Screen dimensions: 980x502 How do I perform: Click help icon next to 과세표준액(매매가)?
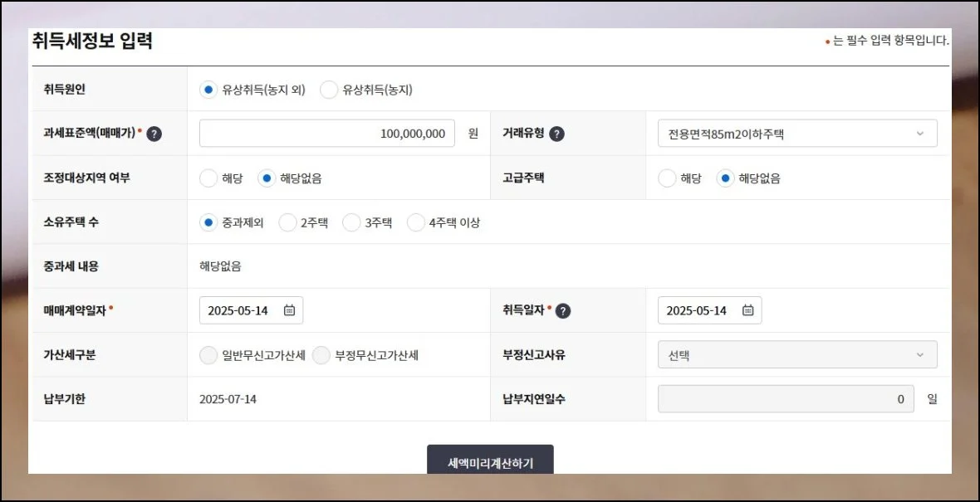click(154, 134)
